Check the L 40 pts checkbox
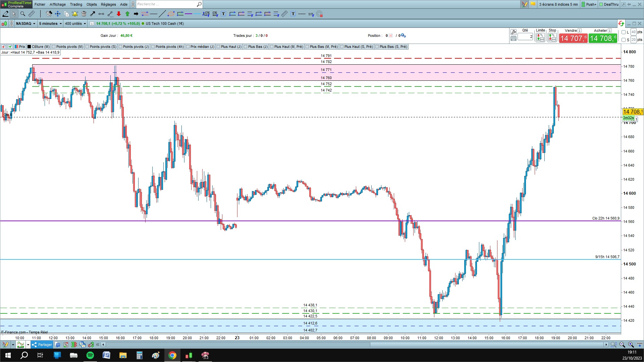 [x=624, y=32]
